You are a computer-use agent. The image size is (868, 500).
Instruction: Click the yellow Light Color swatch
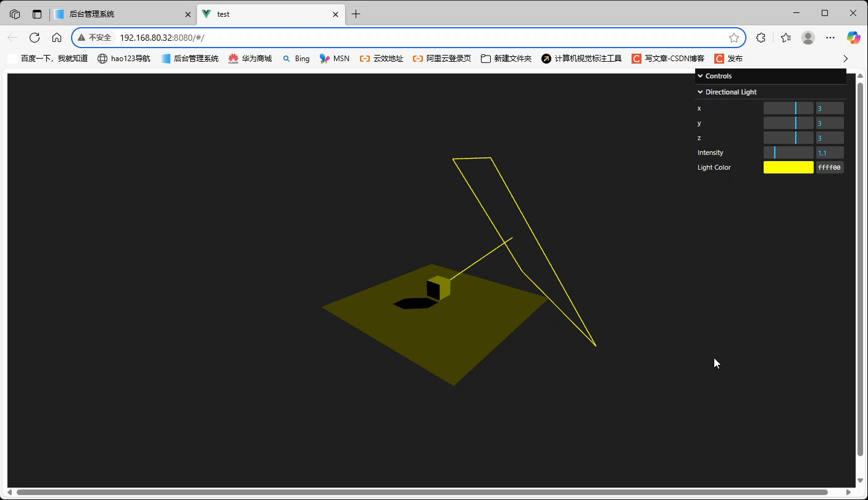click(x=788, y=167)
